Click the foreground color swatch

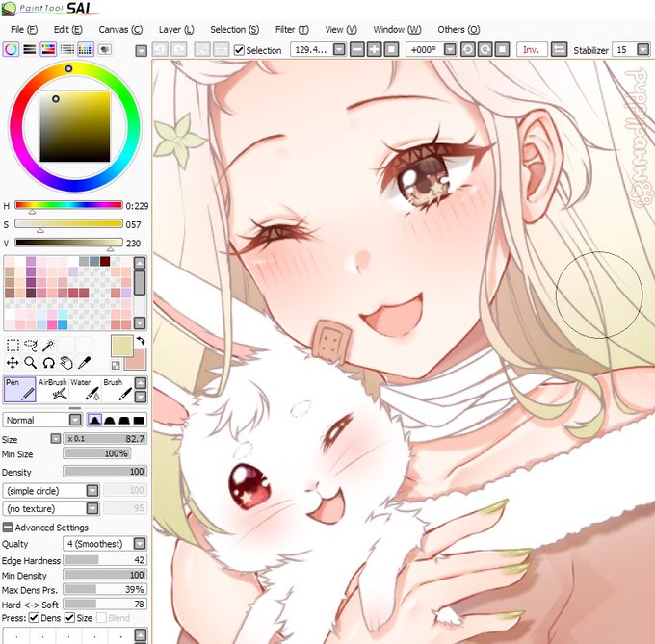(121, 346)
